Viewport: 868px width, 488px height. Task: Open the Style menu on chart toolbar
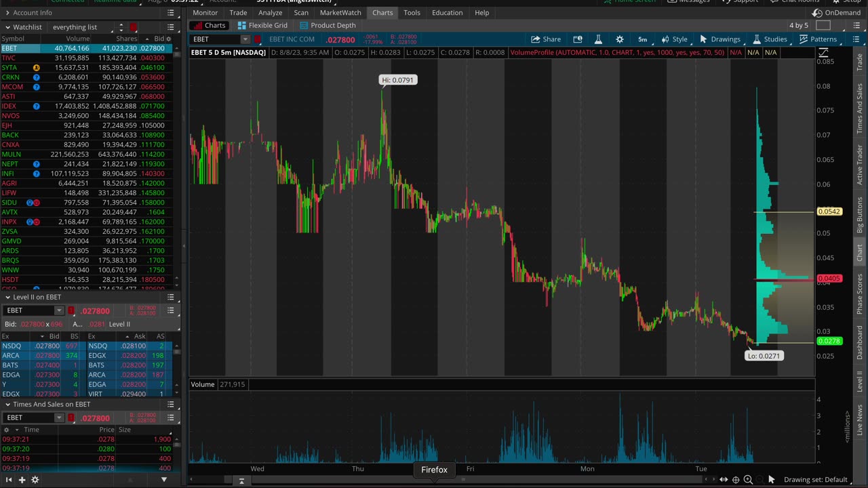coord(674,39)
